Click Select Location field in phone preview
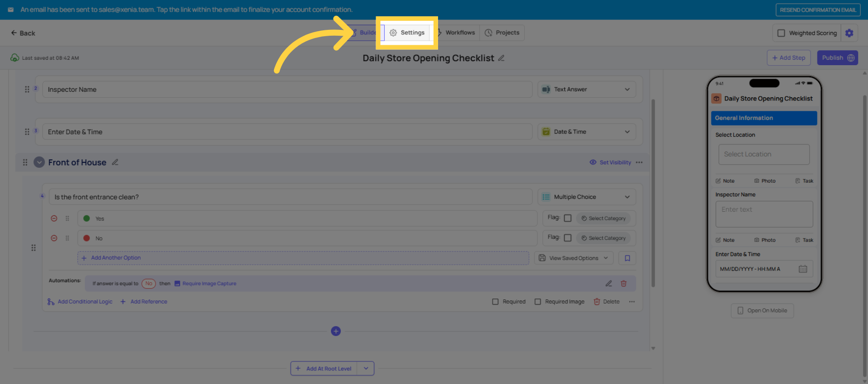Viewport: 868px width, 384px height. 764,154
